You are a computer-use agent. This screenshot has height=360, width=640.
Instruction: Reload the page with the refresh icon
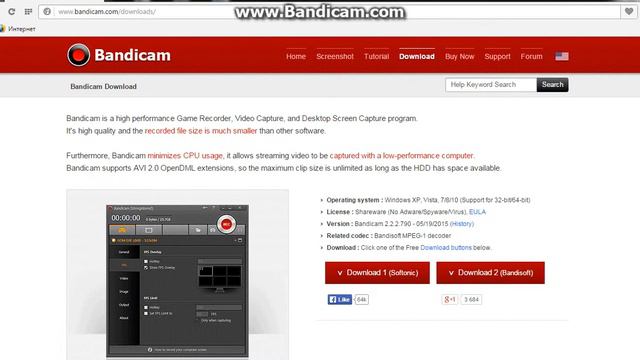pyautogui.click(x=11, y=12)
